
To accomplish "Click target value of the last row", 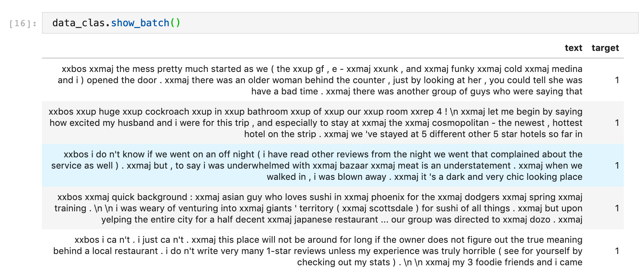I will click(x=617, y=251).
